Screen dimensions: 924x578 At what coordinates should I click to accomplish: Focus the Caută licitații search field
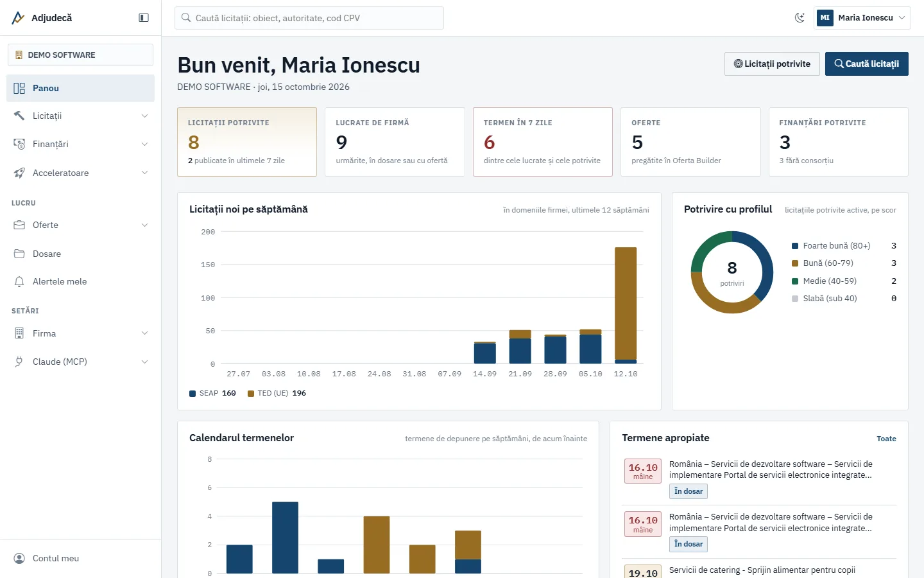(x=309, y=18)
